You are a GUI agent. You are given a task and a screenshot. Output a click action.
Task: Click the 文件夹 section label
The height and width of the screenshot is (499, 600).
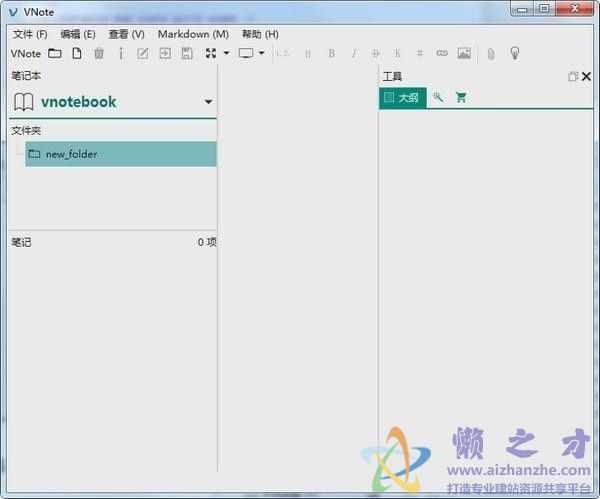click(26, 130)
